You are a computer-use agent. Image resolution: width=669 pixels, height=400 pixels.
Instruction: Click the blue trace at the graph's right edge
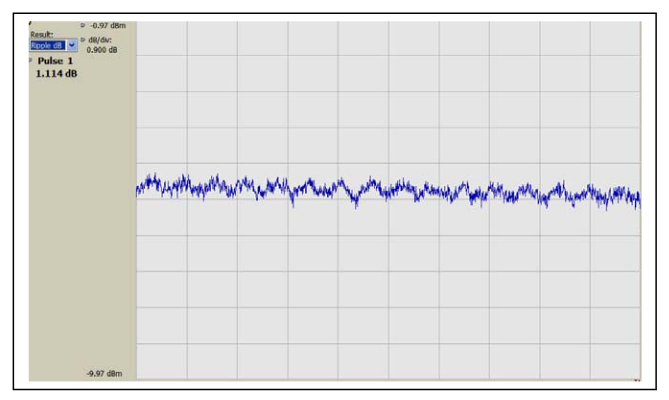point(637,199)
